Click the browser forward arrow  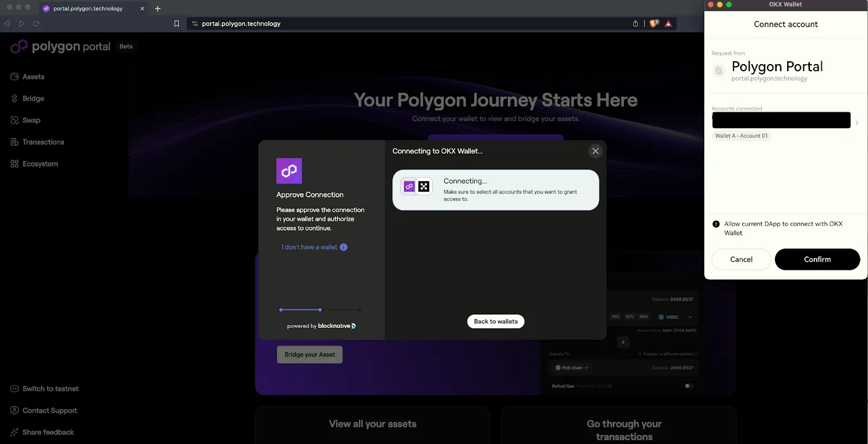coord(22,23)
